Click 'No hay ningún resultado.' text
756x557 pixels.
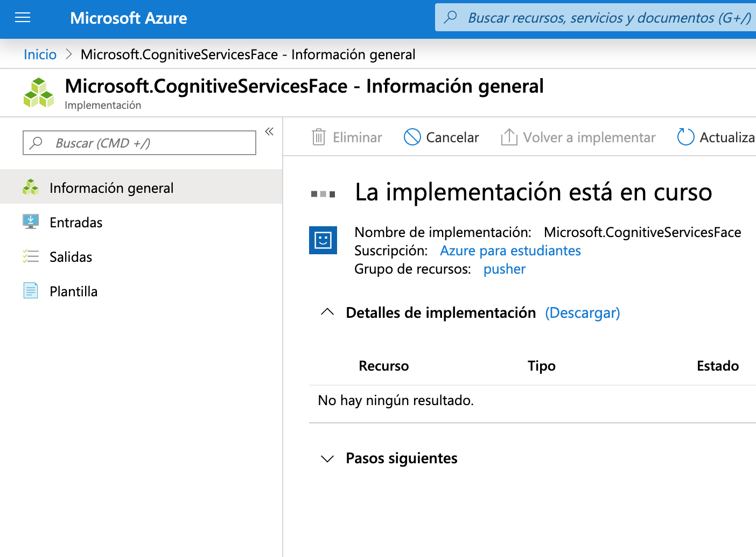pyautogui.click(x=396, y=400)
